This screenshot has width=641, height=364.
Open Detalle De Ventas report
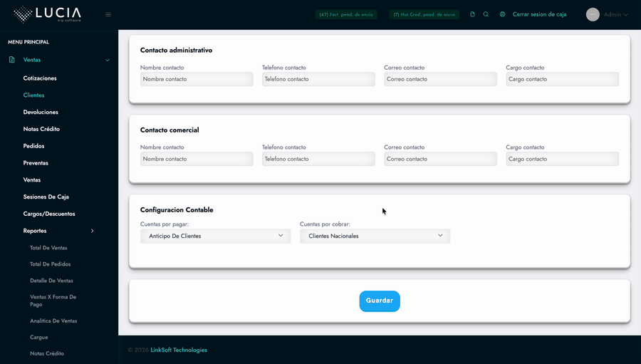pos(51,281)
